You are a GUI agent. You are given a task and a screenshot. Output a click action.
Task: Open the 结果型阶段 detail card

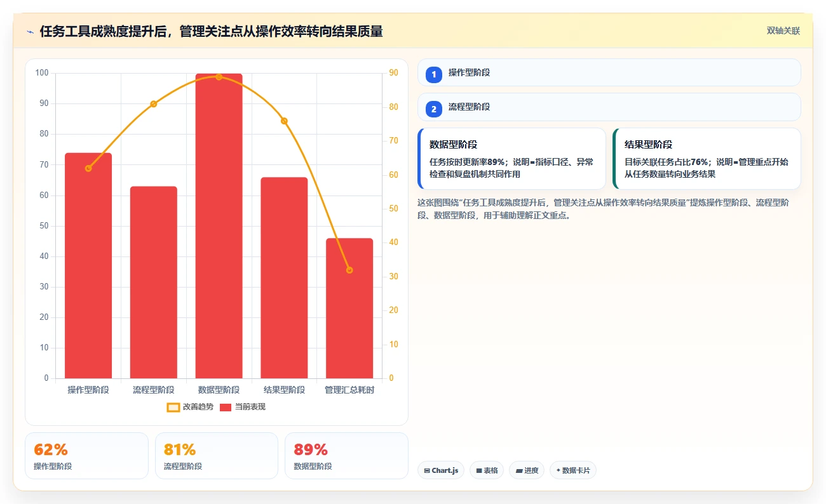[x=707, y=159]
